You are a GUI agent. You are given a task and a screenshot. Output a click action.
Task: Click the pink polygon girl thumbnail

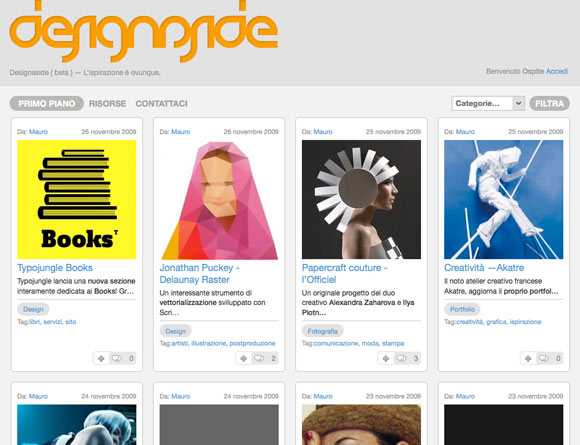click(219, 199)
